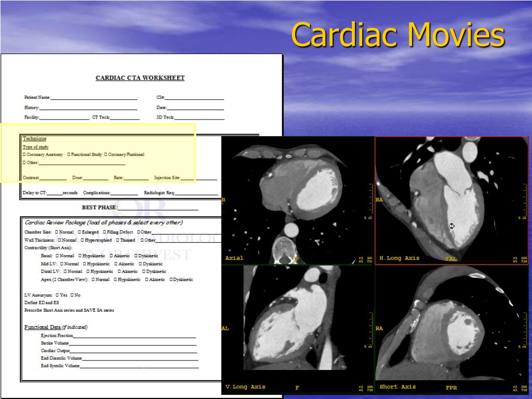Check No for LV Aneurysm
This screenshot has height=399, width=532.
72,295
